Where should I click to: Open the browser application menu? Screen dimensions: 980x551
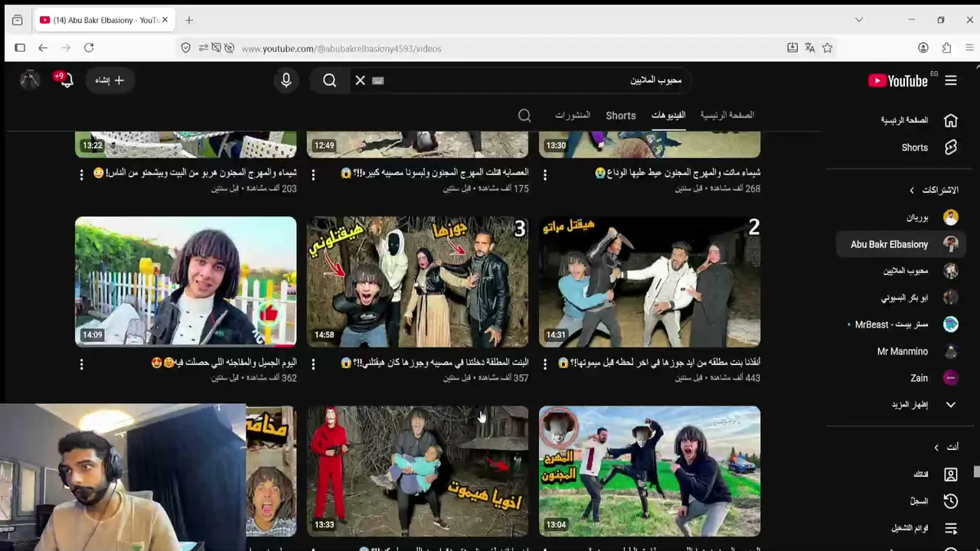[x=969, y=48]
